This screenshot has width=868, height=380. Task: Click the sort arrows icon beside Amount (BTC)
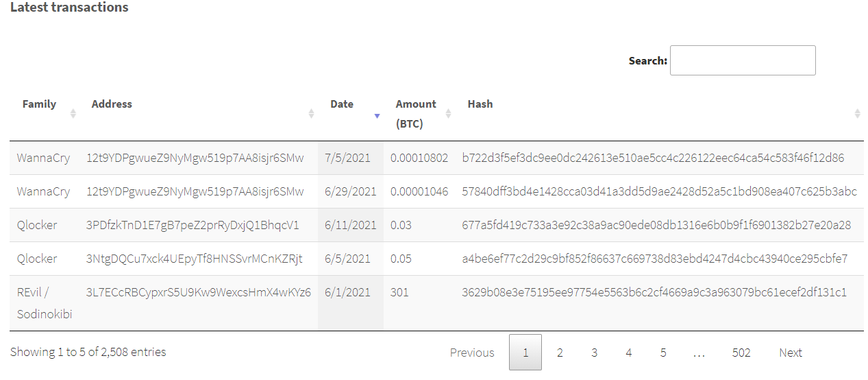449,114
